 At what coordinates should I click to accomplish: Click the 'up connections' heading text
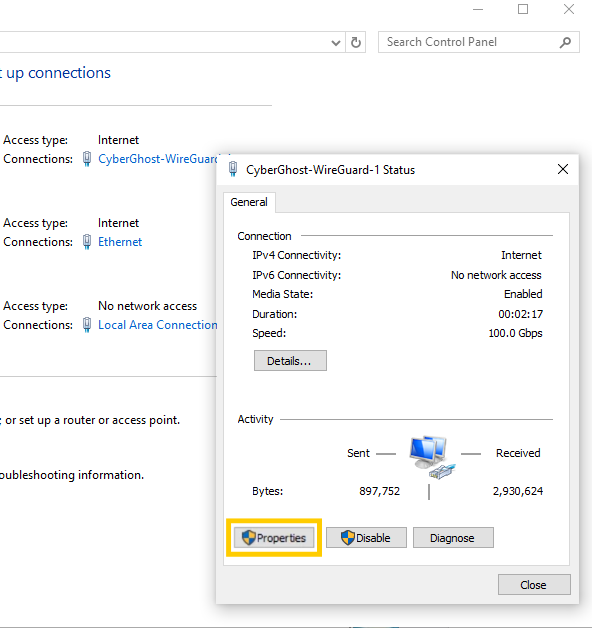58,73
